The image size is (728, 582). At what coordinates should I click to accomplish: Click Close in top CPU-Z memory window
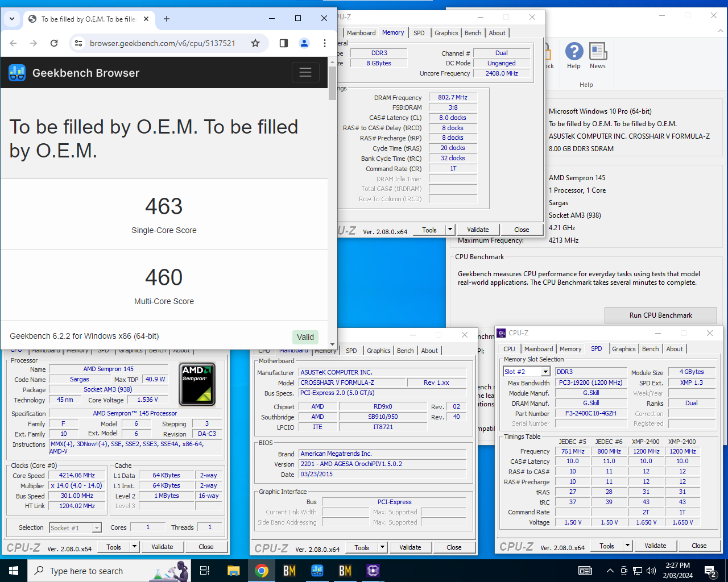pos(522,230)
